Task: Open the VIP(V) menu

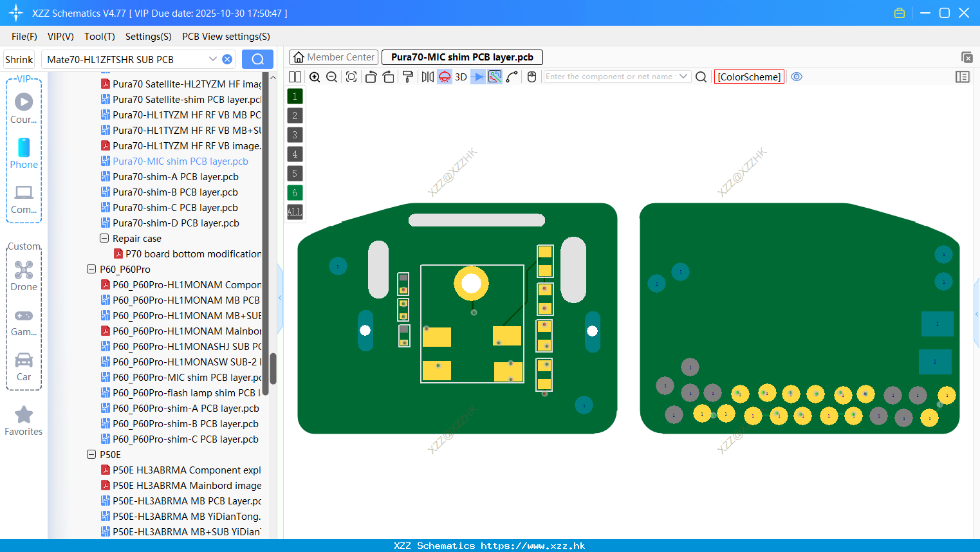Action: (60, 37)
